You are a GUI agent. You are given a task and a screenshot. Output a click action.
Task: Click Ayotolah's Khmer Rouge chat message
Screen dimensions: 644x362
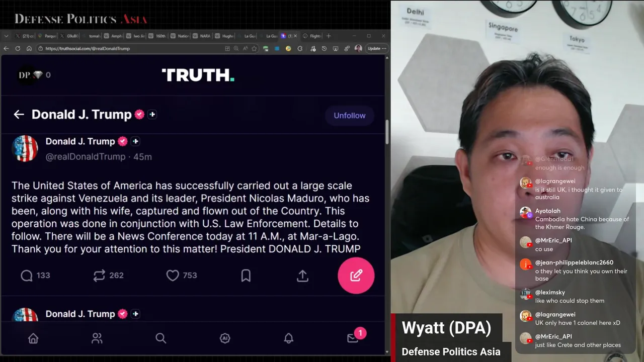(x=582, y=223)
